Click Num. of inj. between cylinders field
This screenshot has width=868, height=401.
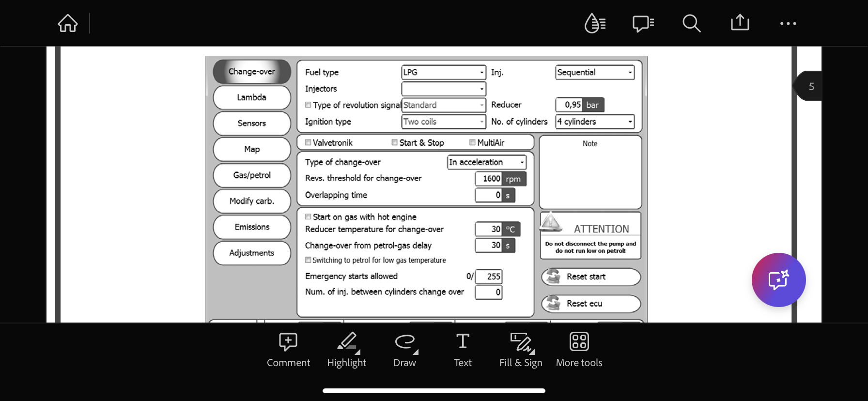tap(489, 293)
